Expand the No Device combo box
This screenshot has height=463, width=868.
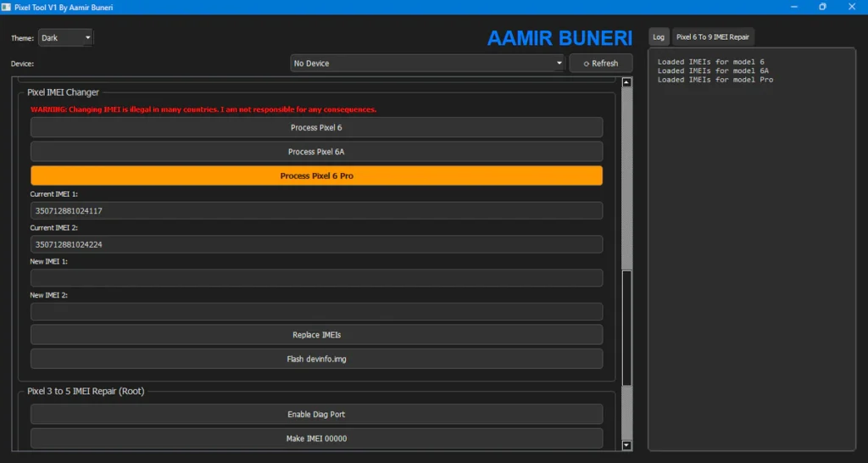427,63
